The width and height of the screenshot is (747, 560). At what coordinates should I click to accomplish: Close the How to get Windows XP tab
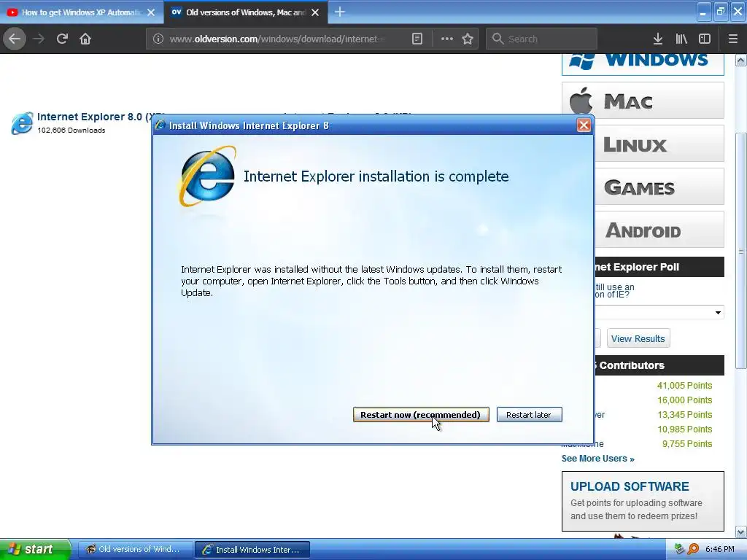(151, 12)
